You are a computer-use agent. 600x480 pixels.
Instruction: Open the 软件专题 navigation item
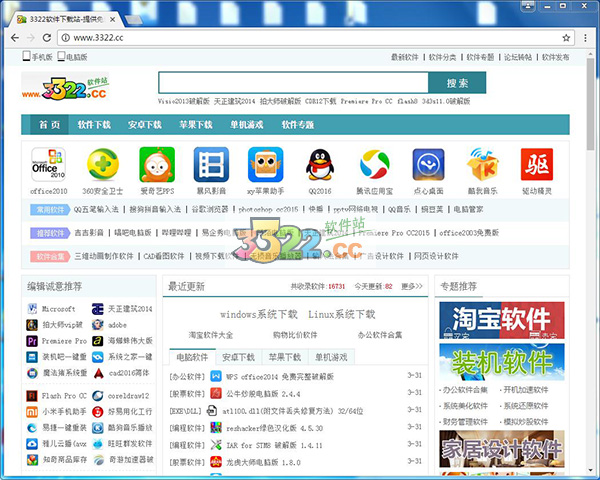click(x=298, y=125)
